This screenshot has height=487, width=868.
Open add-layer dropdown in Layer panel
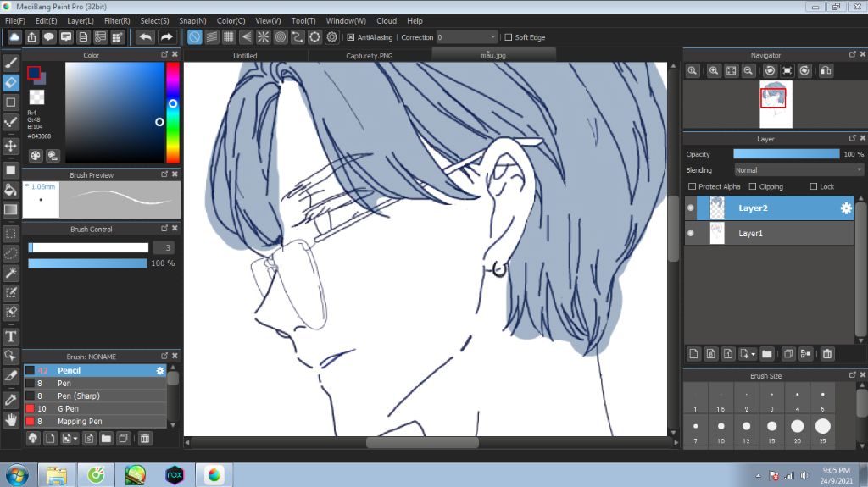coord(753,354)
